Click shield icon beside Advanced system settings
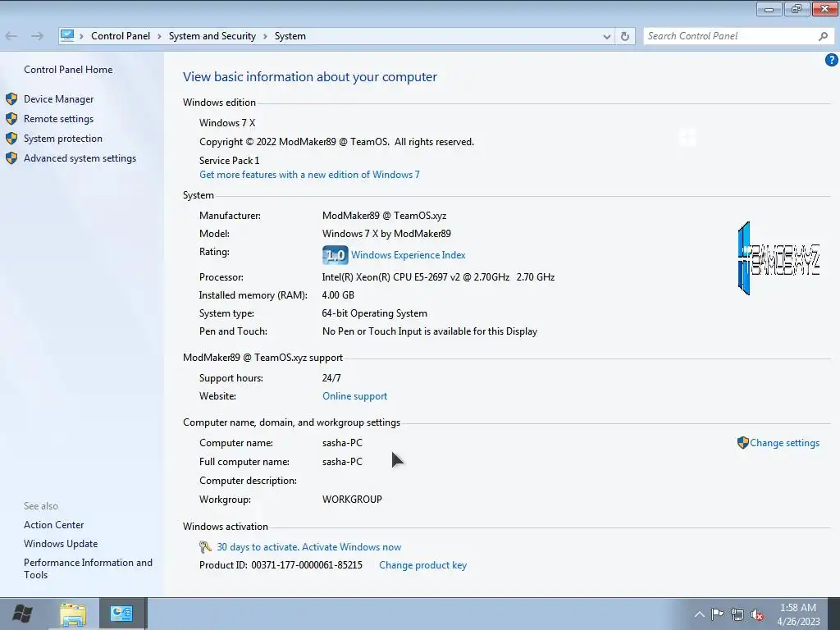The height and width of the screenshot is (630, 840). 11,158
